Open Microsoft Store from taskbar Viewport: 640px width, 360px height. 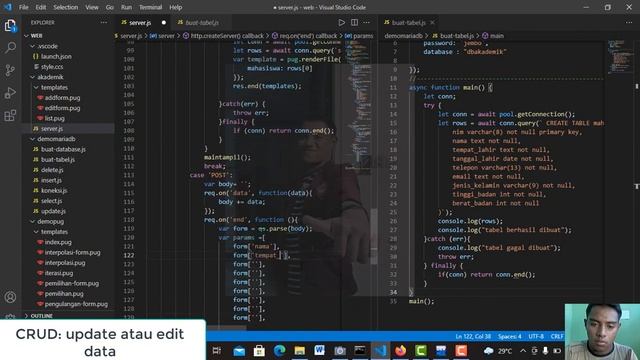pyautogui.click(x=259, y=350)
